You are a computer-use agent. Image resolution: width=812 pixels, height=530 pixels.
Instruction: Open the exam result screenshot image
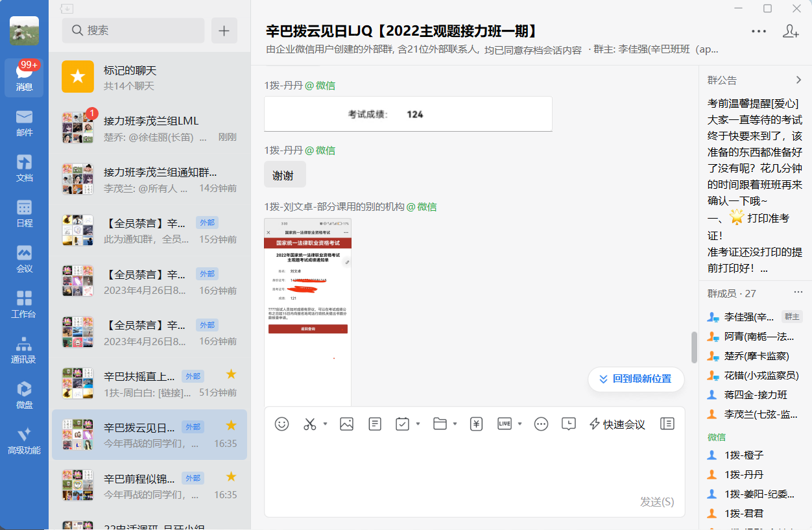[307, 312]
